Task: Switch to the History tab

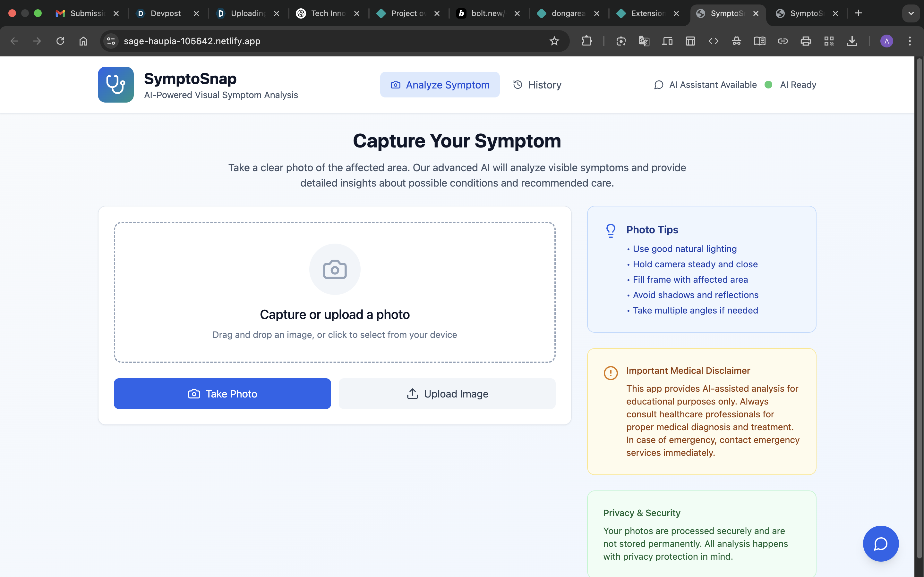Action: 537,85
